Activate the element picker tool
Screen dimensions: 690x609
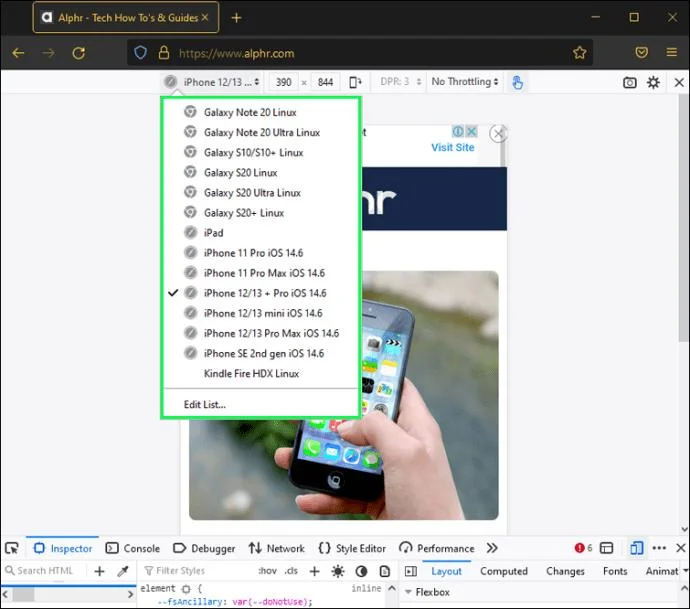12,548
